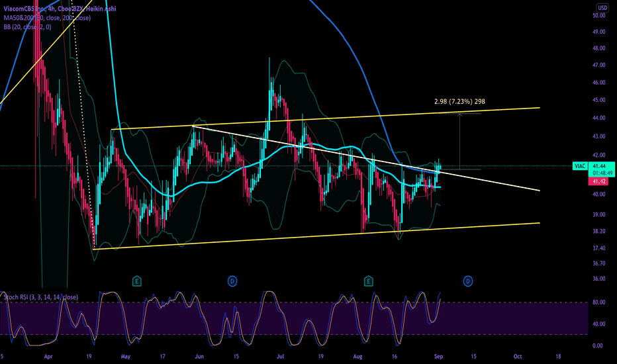Select the BB (20, close, 2, 0) legend
Viewport: 617px width, 364px height.
coord(28,26)
